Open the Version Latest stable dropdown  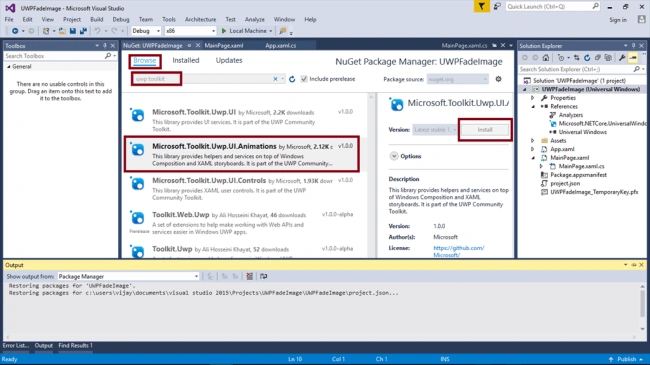[434, 130]
